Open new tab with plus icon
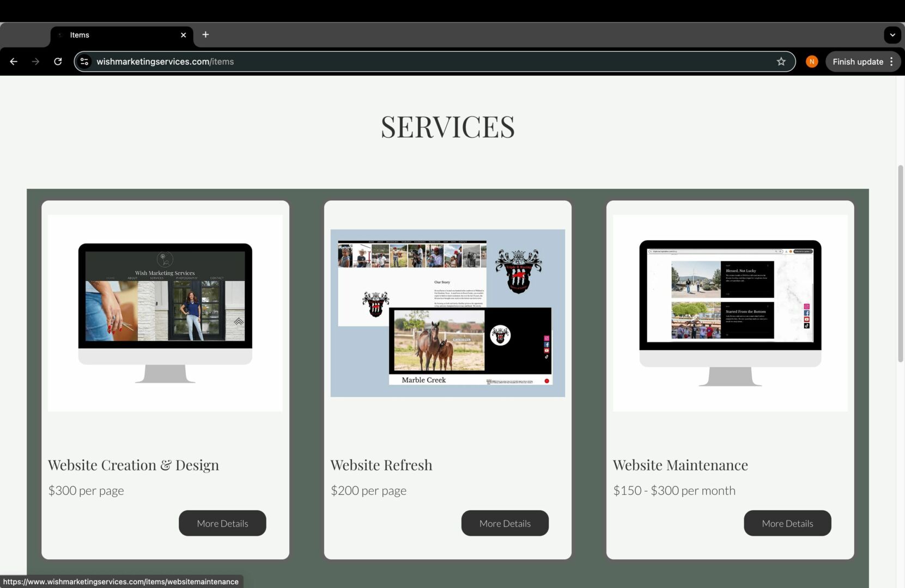This screenshot has height=588, width=905. tap(205, 35)
